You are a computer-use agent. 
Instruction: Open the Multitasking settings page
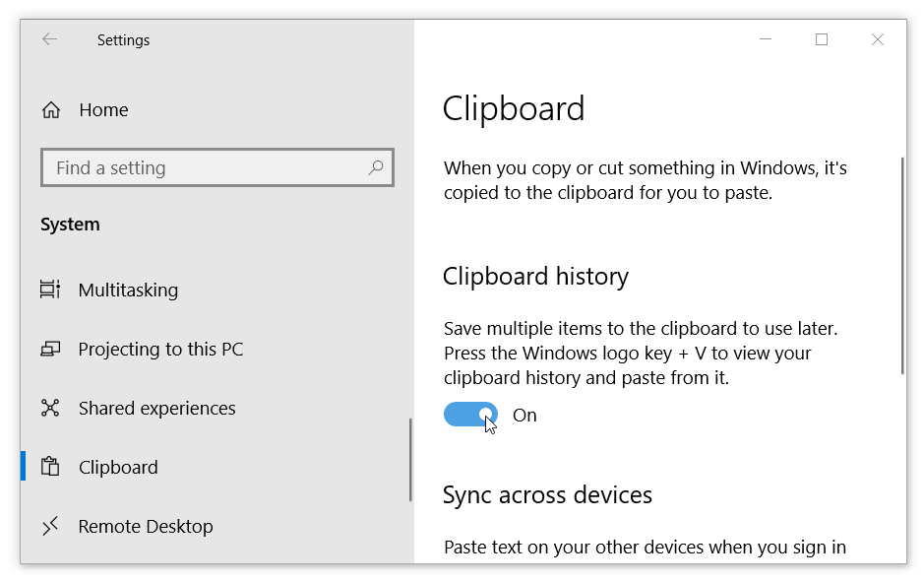tap(128, 290)
